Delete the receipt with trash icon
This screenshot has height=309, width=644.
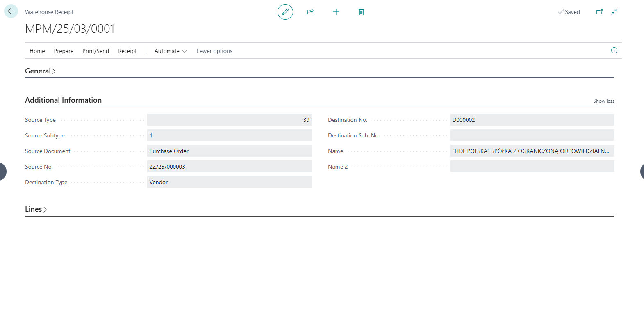click(x=361, y=12)
